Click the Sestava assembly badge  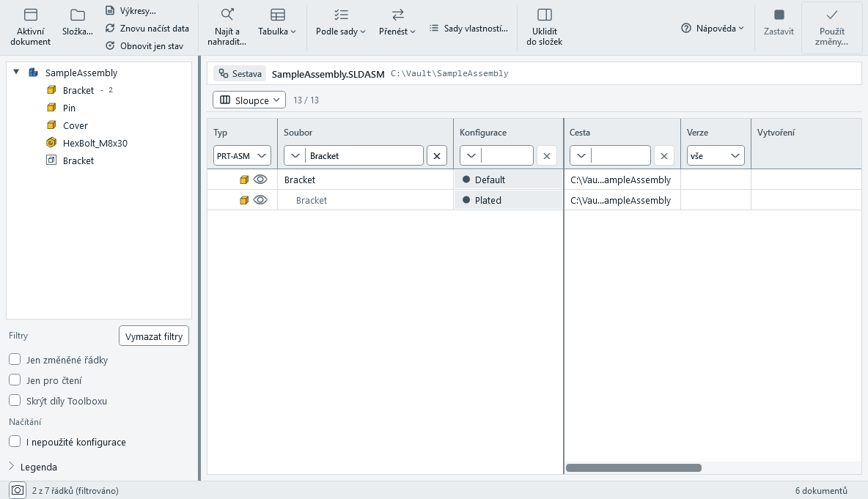pos(240,73)
